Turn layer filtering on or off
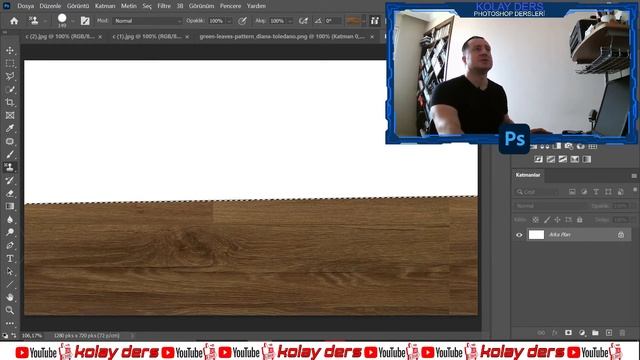The height and width of the screenshot is (360, 640). 635,190
